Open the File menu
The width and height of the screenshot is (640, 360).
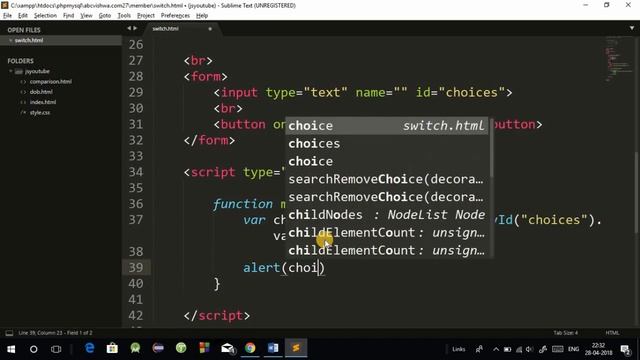tap(7, 16)
